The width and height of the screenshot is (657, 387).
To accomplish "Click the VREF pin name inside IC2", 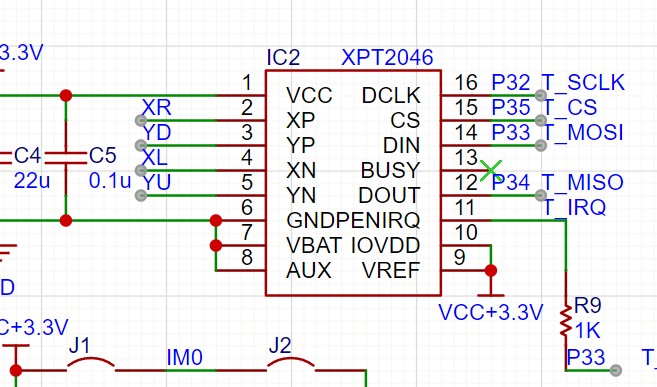I will pos(391,270).
